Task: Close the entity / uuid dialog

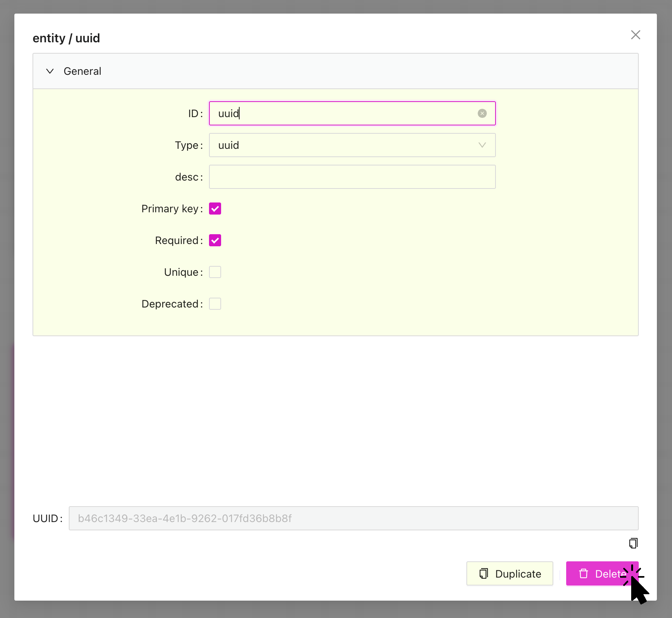Action: [x=635, y=35]
